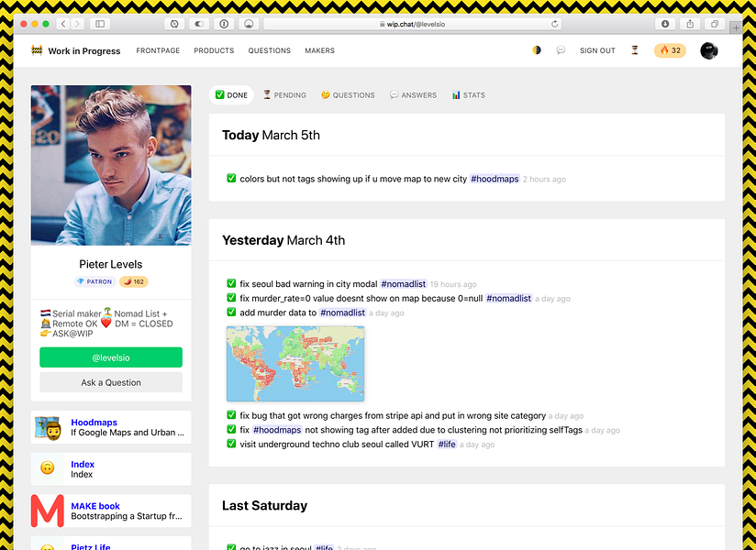This screenshot has height=550, width=756.
Task: Click the toggle-shaped extension icon in Safari toolbar
Action: point(199,24)
